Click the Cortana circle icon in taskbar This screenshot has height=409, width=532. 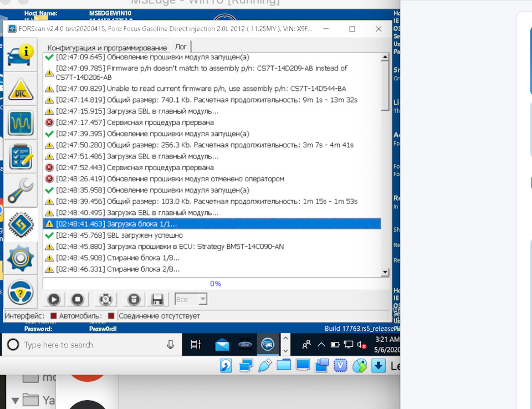[13, 345]
